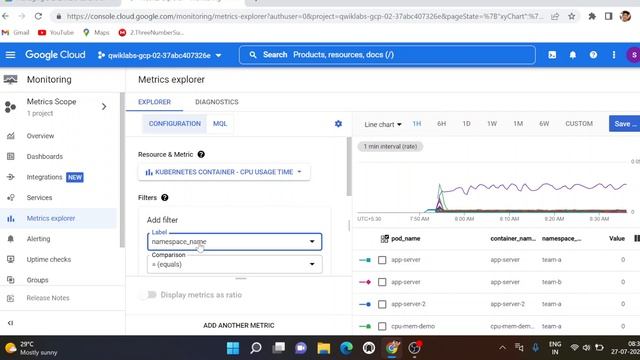The image size is (640, 360).
Task: Switch to the Diagnostics tab
Action: (x=217, y=102)
